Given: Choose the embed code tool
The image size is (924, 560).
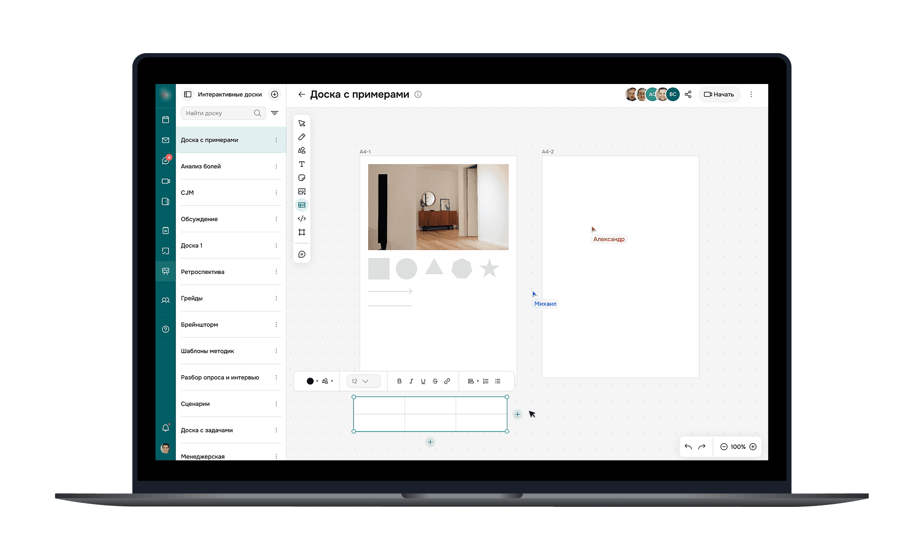Looking at the screenshot, I should [x=302, y=219].
